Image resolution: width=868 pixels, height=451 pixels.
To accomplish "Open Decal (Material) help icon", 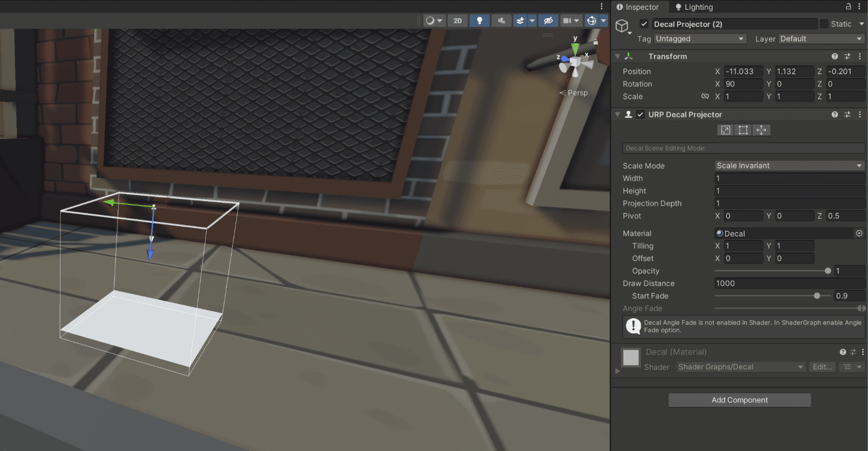I will pos(842,352).
